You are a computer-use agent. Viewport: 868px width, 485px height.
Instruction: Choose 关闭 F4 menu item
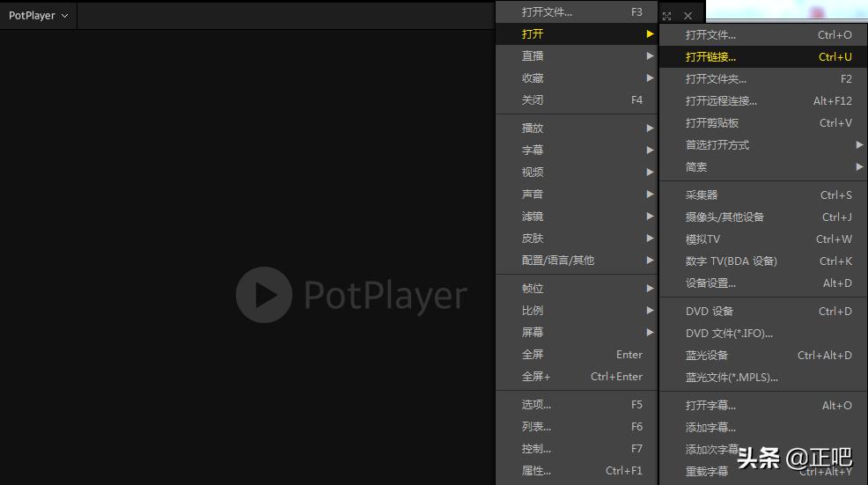click(577, 100)
